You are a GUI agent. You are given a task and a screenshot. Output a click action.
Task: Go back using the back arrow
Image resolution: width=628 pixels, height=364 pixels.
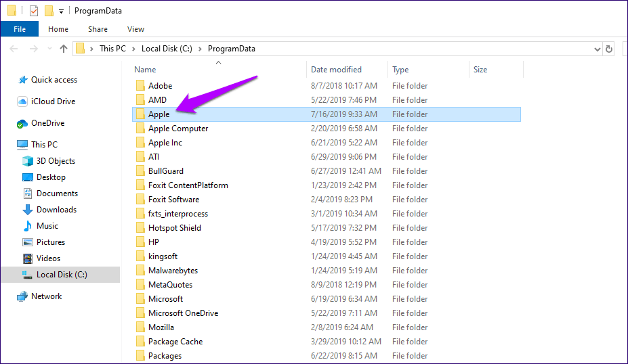(14, 49)
